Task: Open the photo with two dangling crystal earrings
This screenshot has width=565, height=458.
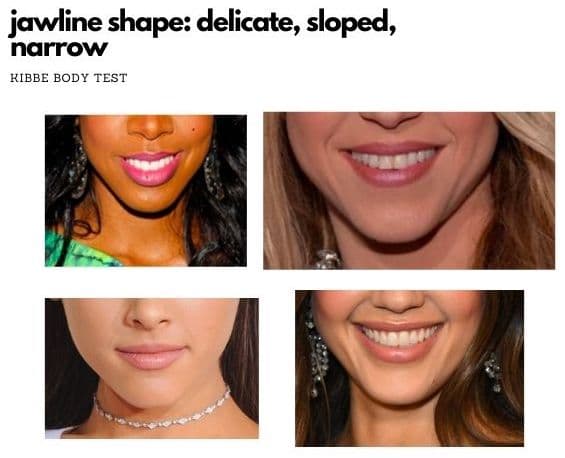Action: [409, 368]
